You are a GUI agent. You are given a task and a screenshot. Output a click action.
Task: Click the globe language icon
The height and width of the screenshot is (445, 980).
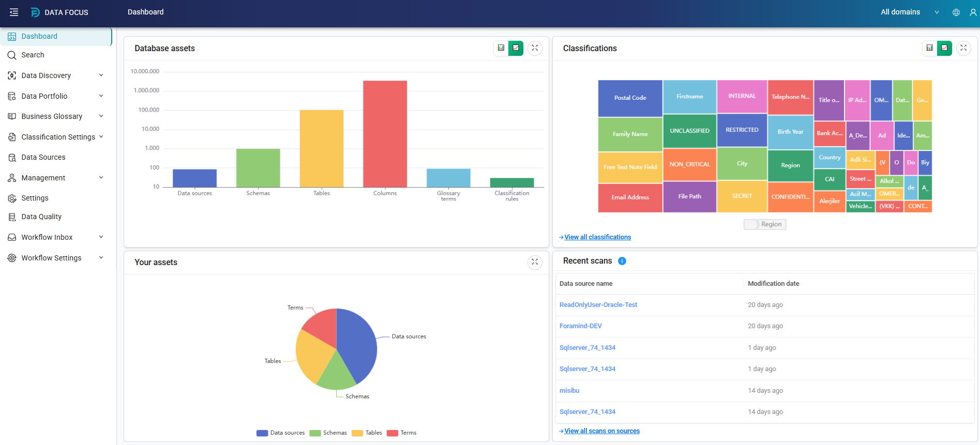[956, 12]
